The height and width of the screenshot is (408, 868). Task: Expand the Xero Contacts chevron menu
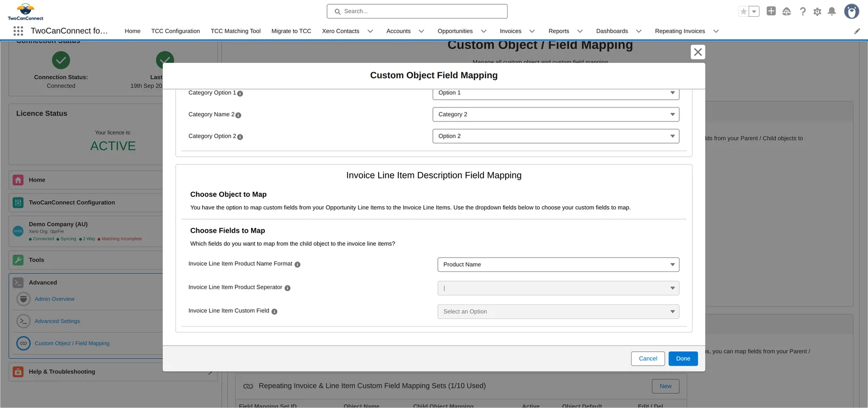[x=371, y=31]
